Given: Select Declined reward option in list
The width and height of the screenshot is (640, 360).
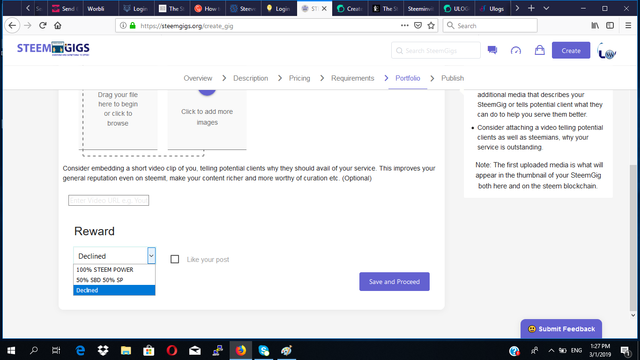Looking at the screenshot, I should tap(114, 290).
